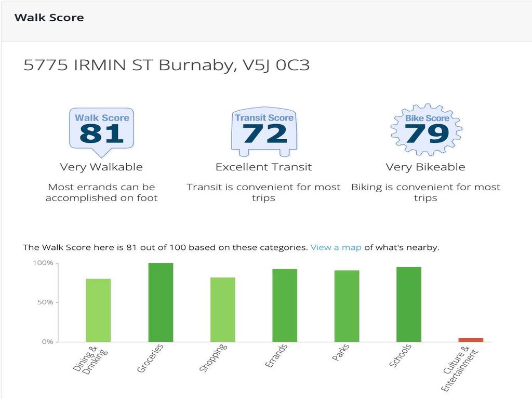Click the Walk Score panel header

click(49, 18)
